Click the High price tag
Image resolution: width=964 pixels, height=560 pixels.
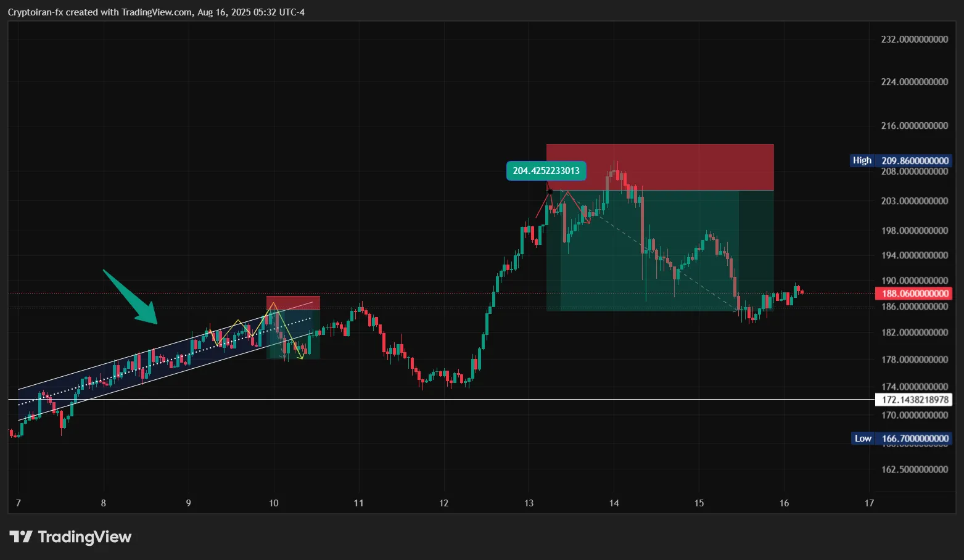[862, 160]
